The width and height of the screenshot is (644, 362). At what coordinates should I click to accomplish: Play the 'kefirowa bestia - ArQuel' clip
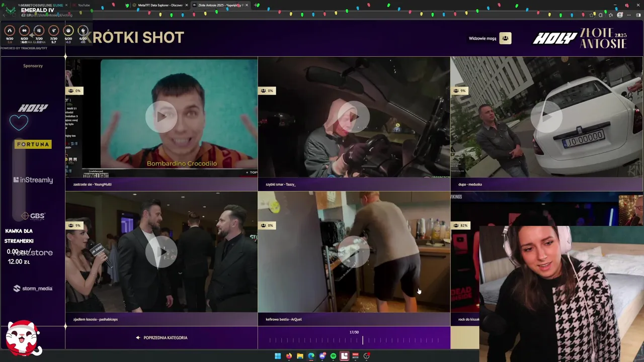354,252
